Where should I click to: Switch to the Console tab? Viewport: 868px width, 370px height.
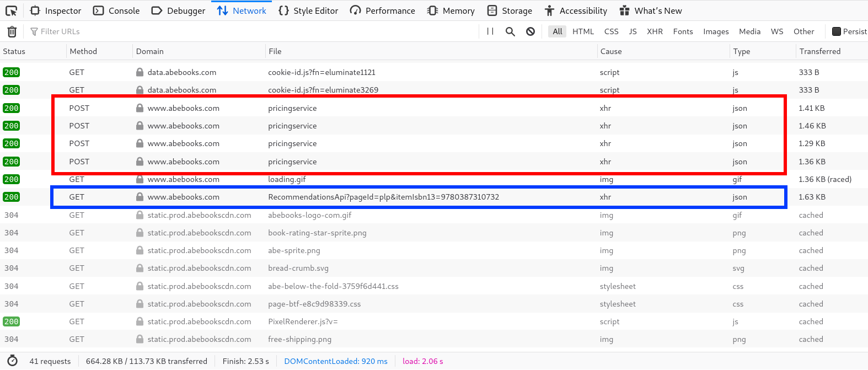116,10
